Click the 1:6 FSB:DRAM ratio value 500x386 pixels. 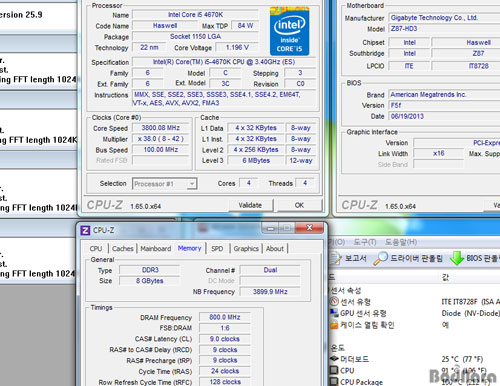pyautogui.click(x=225, y=328)
